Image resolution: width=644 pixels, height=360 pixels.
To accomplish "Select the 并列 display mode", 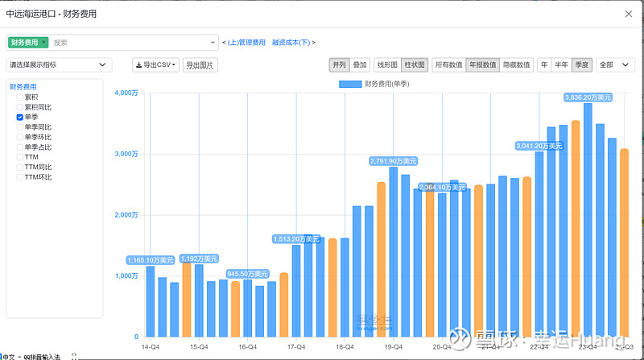I will pos(339,64).
